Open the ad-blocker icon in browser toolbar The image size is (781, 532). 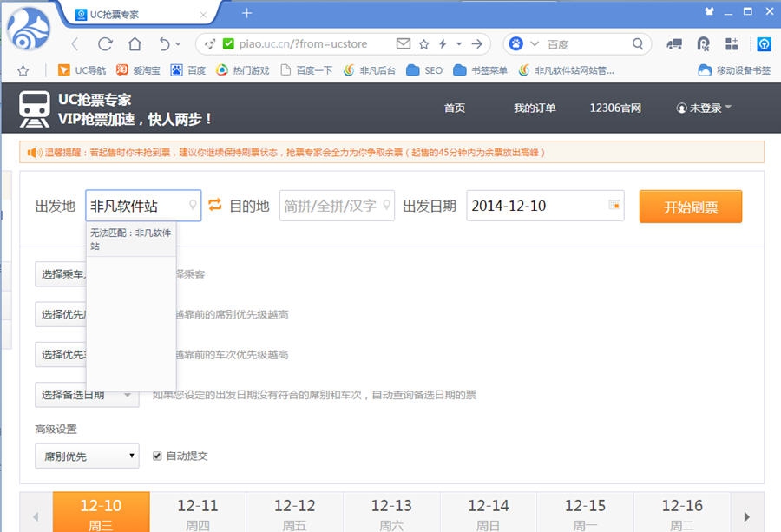(x=701, y=43)
